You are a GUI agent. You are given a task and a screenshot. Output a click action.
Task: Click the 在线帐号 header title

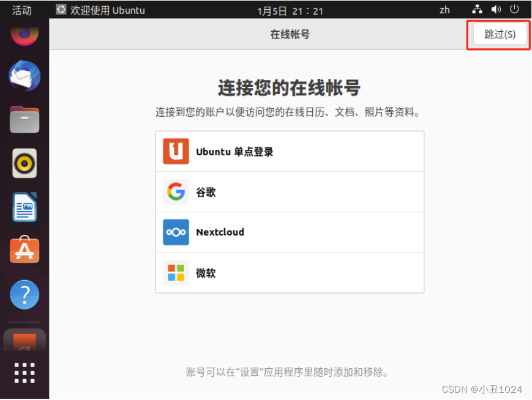[x=290, y=34]
